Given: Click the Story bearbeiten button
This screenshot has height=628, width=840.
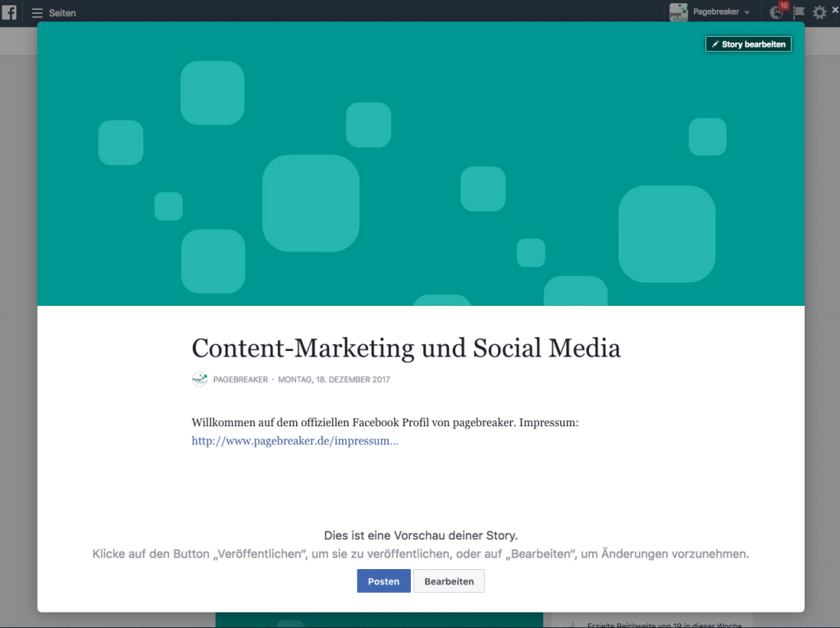Looking at the screenshot, I should [x=748, y=44].
